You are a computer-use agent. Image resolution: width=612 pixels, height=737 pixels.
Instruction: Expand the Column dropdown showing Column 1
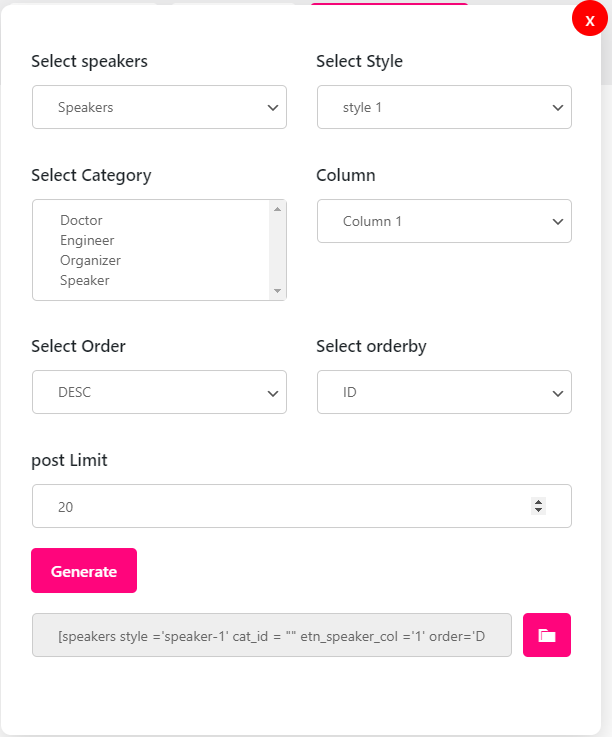[444, 221]
